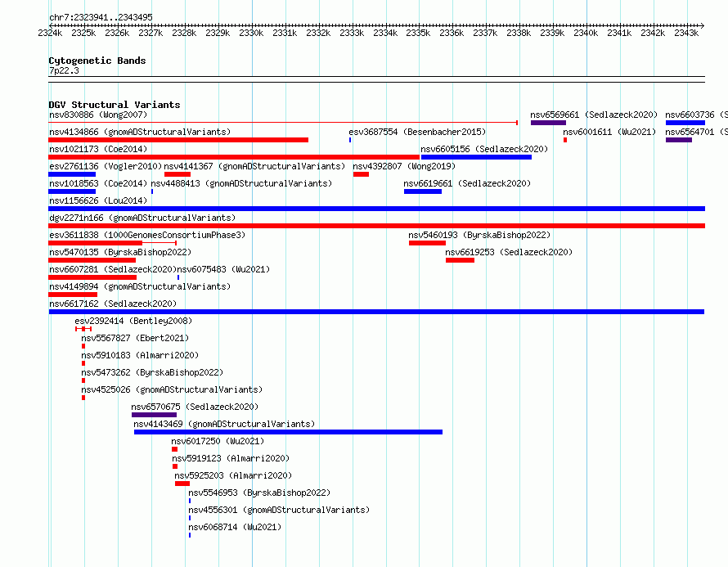Click the 2340k ruler tick label
728x567 pixels.
click(x=586, y=33)
